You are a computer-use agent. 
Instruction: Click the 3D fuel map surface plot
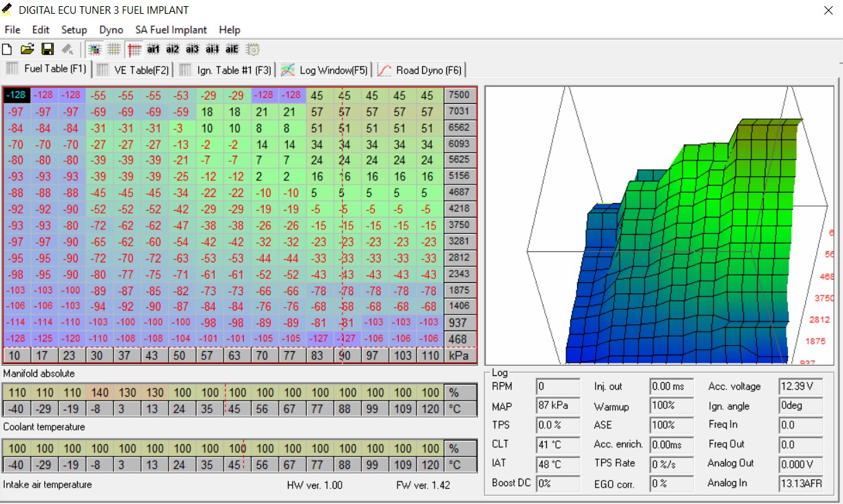coord(658,224)
